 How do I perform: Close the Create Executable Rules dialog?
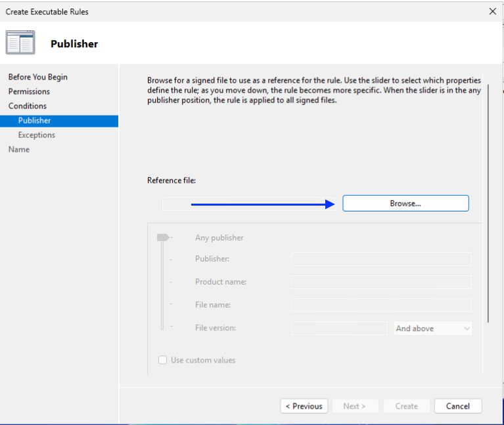[492, 12]
